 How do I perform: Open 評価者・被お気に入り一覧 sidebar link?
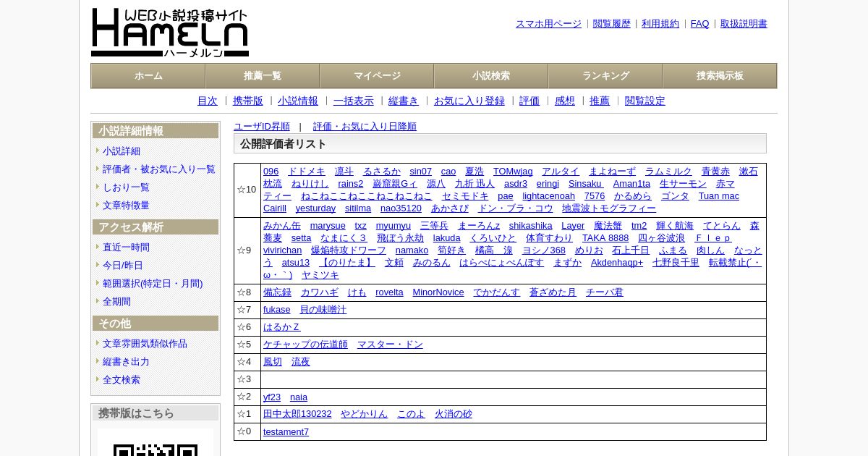[159, 169]
